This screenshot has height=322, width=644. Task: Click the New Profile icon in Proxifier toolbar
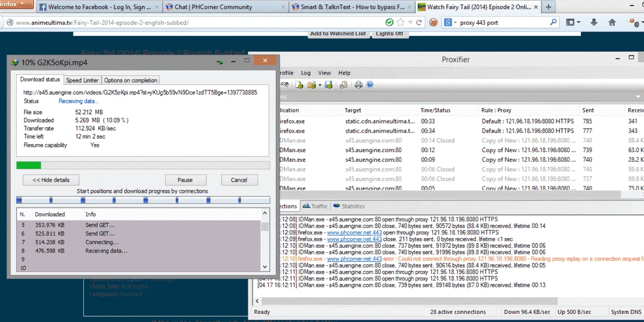[x=299, y=84]
